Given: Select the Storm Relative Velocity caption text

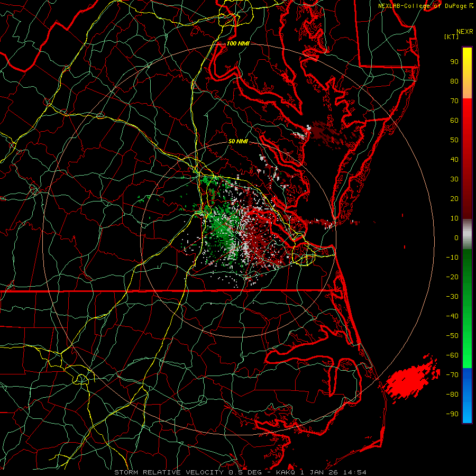Looking at the screenshot, I should point(240,472).
